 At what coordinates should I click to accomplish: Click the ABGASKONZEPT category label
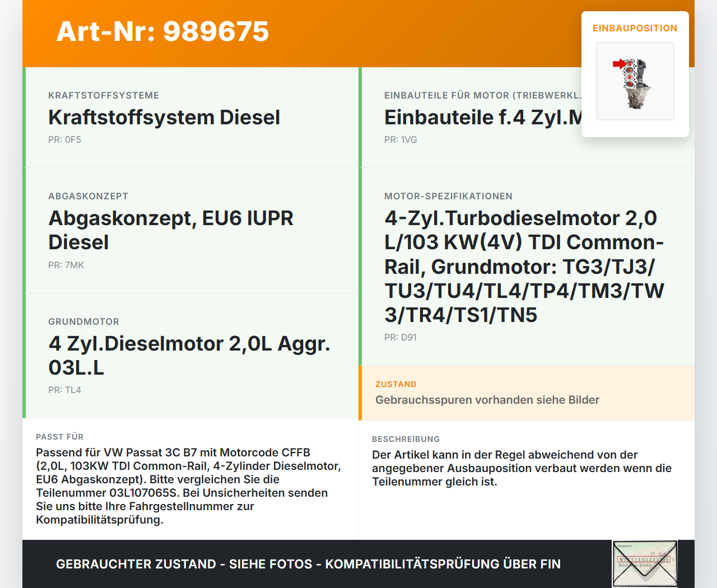(89, 196)
